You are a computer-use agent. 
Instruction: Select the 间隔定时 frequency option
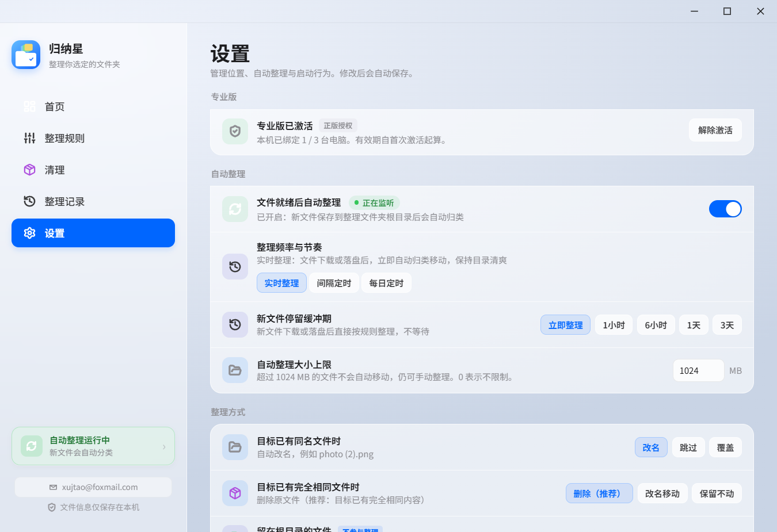[334, 283]
